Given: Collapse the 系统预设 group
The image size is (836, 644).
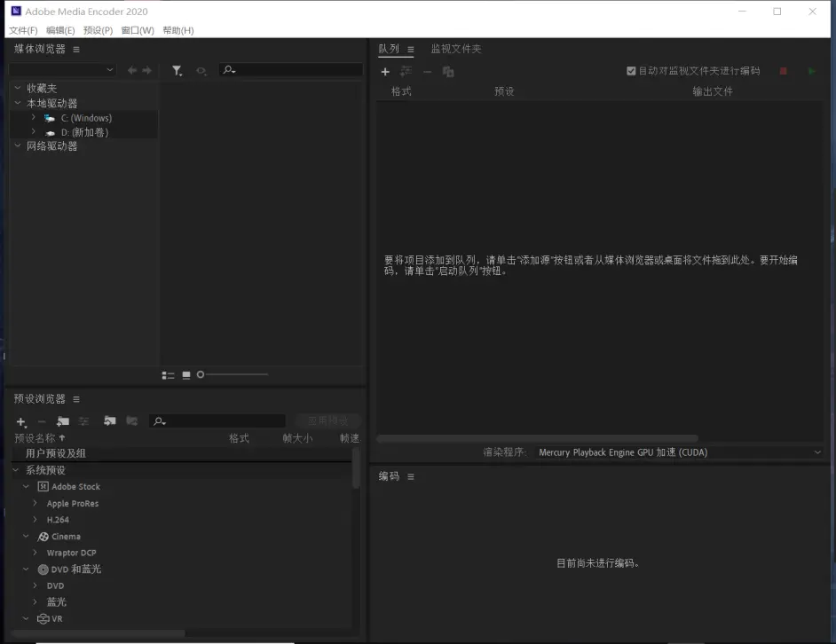Looking at the screenshot, I should point(16,469).
